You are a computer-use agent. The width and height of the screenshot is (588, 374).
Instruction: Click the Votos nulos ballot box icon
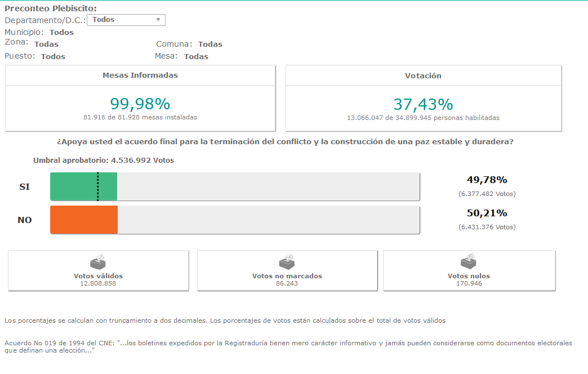coord(469,261)
